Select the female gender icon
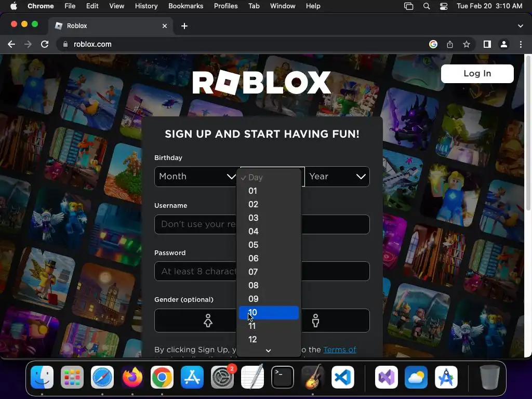Viewport: 532px width, 399px height. (x=208, y=321)
